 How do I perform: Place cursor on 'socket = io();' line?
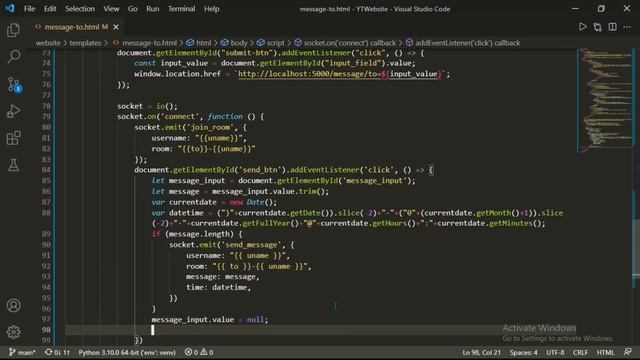(x=147, y=106)
